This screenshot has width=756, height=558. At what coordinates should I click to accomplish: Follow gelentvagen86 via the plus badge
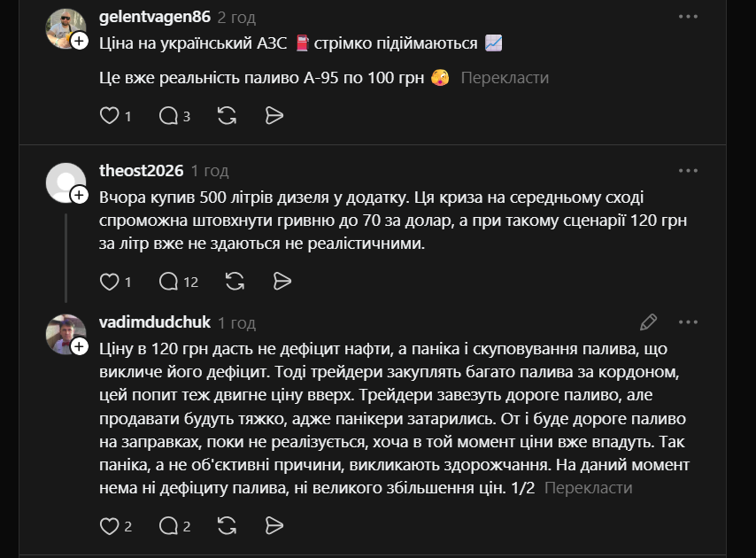pos(80,41)
